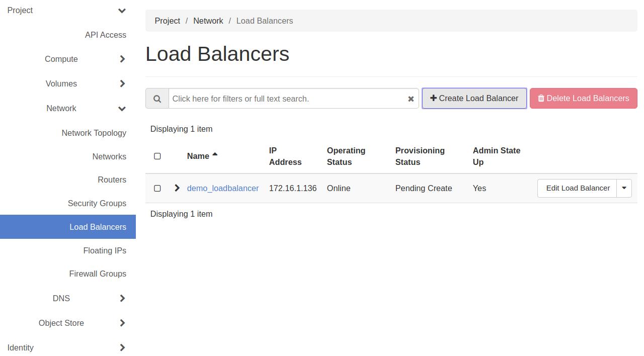644x356 pixels.
Task: Click the filter search text field
Action: pyautogui.click(x=287, y=99)
